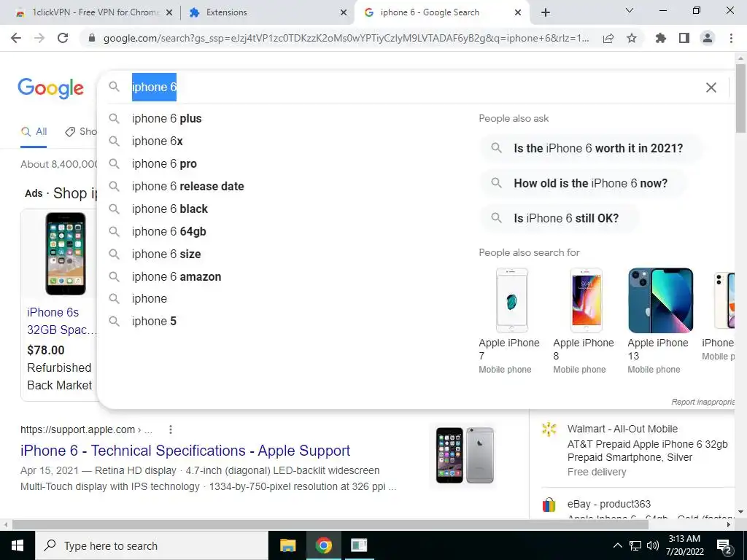Image resolution: width=747 pixels, height=560 pixels.
Task: Choose suggestion iphone 6 black
Action: tap(169, 209)
